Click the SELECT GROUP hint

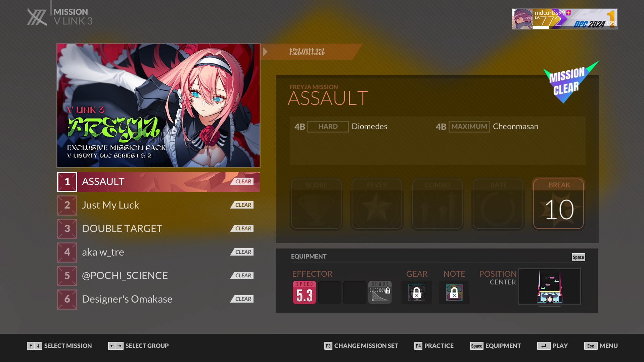pyautogui.click(x=147, y=346)
